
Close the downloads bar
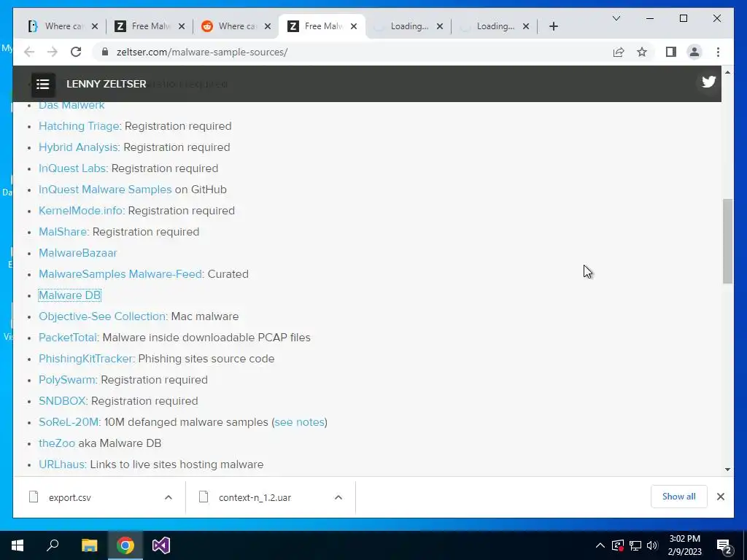720,497
